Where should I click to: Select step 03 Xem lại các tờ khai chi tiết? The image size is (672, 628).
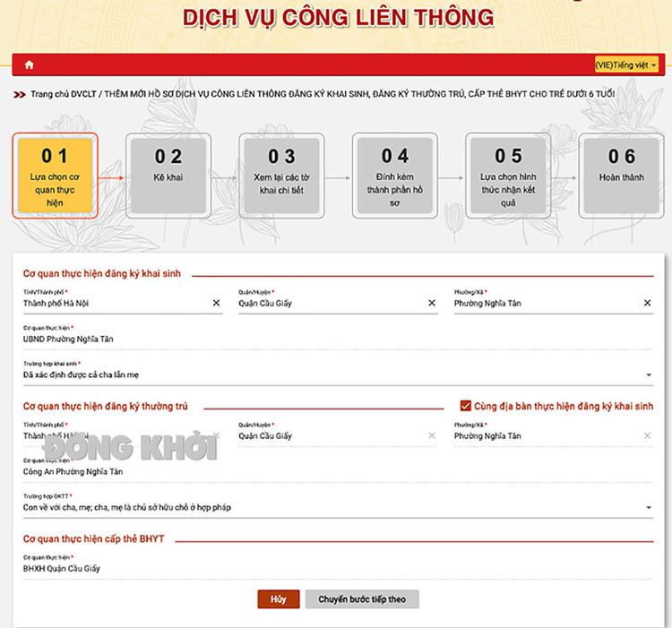tap(281, 176)
